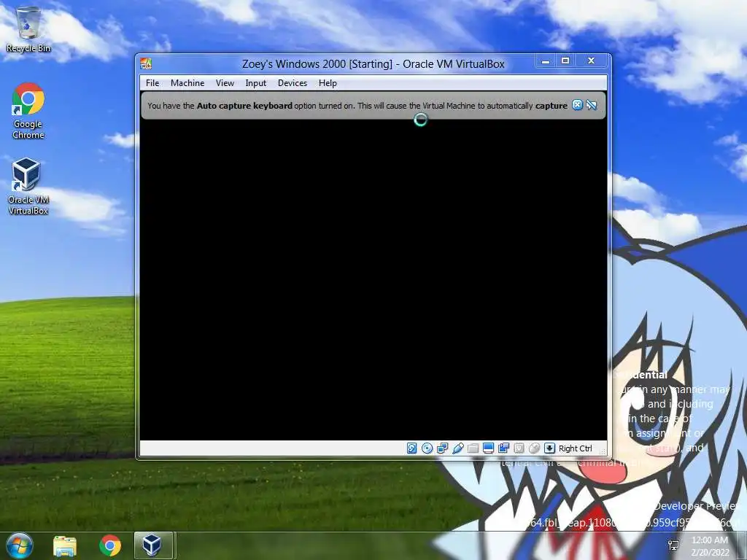
Task: Click the display monitor status icon
Action: click(488, 448)
